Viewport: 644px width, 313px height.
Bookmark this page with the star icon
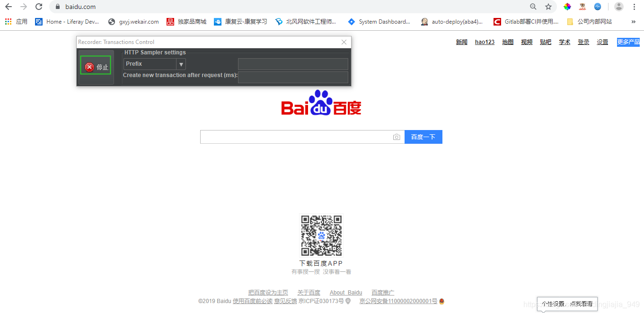click(548, 7)
